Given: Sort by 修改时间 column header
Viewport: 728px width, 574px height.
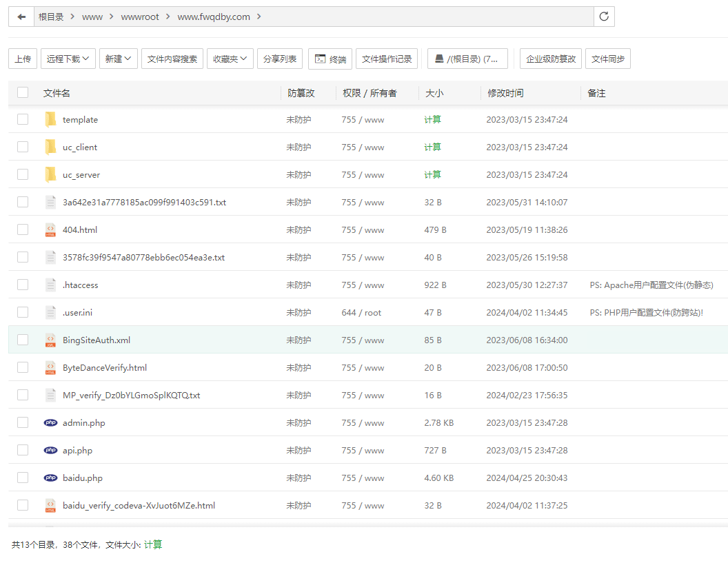Looking at the screenshot, I should coord(505,93).
